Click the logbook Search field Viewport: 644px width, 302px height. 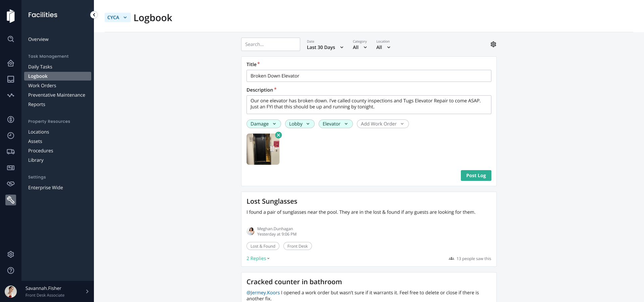point(270,44)
